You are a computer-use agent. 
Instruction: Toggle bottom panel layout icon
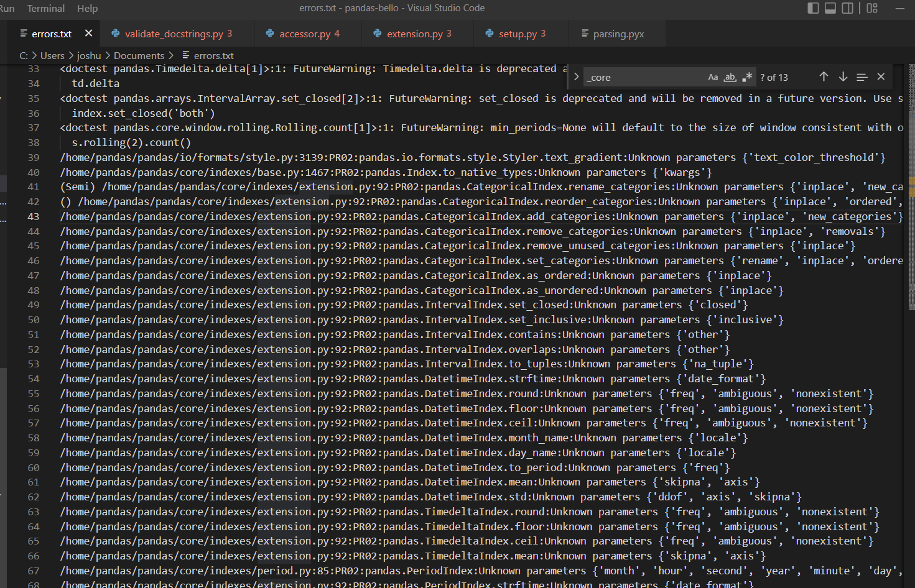click(830, 8)
